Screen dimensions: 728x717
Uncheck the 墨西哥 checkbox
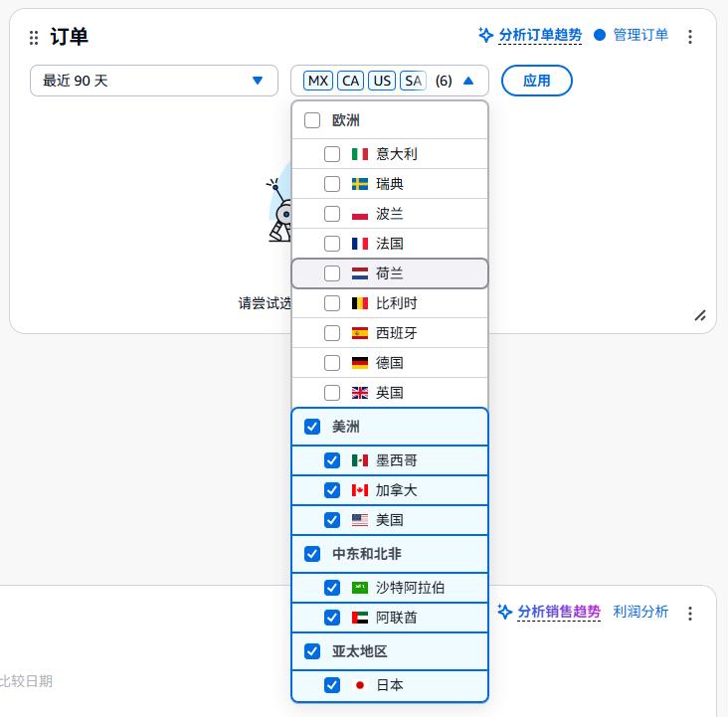(332, 460)
